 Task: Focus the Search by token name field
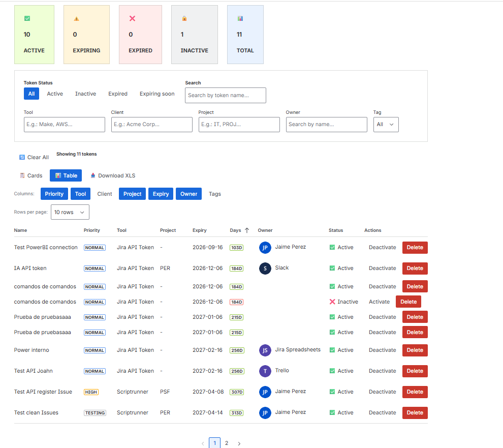tap(226, 96)
